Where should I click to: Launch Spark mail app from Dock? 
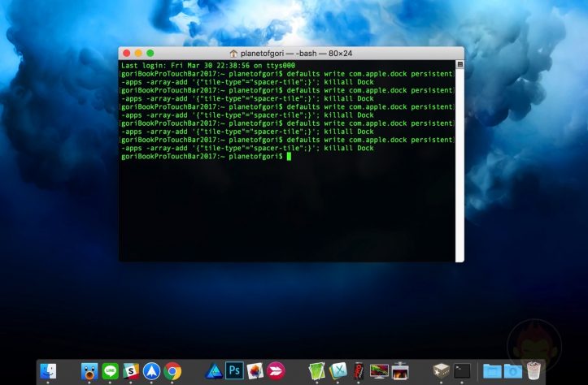tap(151, 371)
